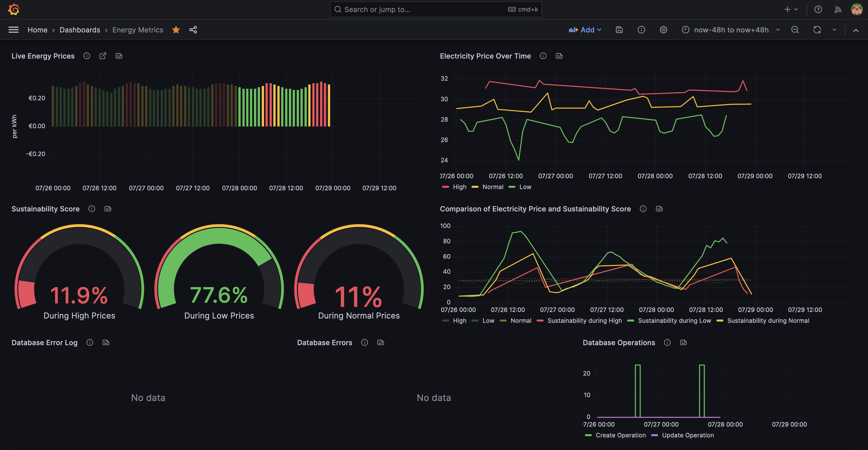
Task: Click the Database Operations panel title
Action: (x=619, y=343)
